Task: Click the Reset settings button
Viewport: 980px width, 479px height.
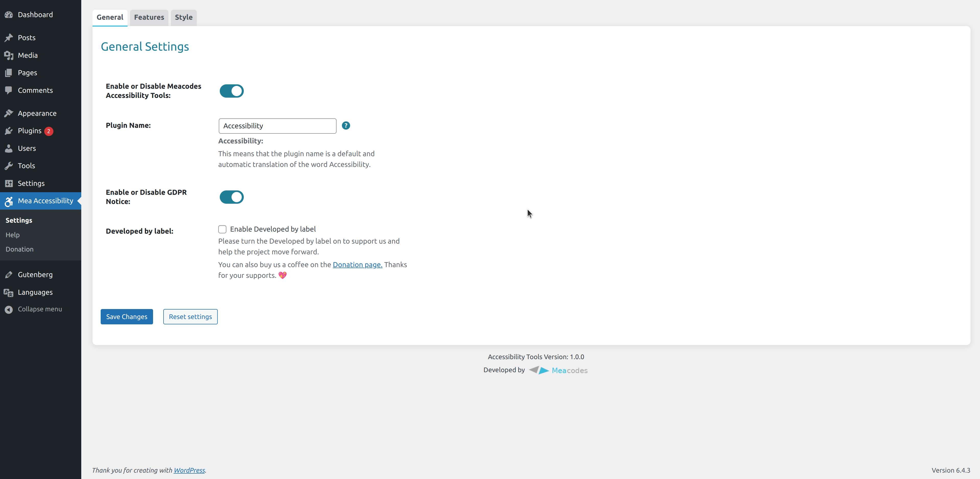Action: pyautogui.click(x=190, y=316)
